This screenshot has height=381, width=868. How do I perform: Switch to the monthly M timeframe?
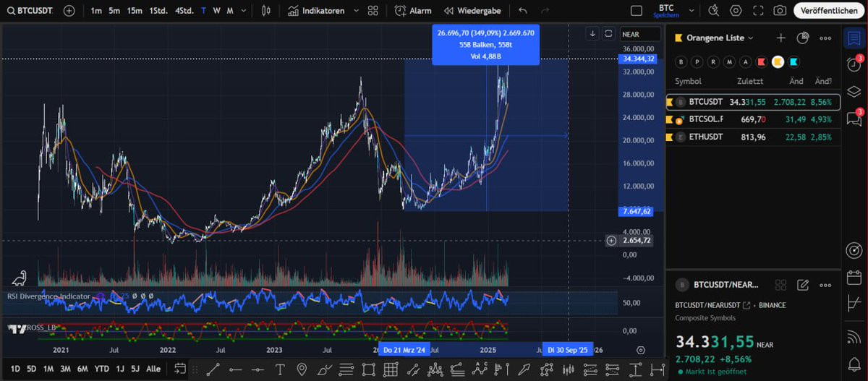click(230, 11)
